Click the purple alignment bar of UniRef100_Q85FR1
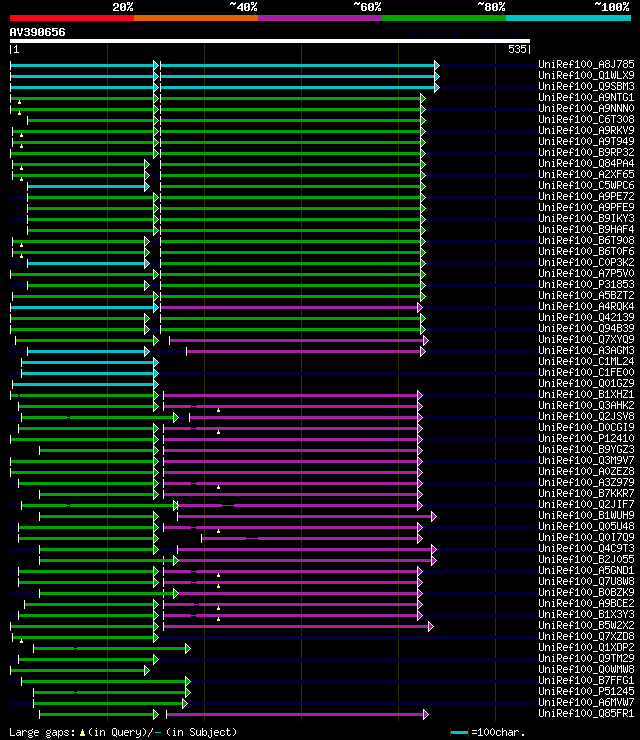The width and height of the screenshot is (640, 740). tap(297, 715)
